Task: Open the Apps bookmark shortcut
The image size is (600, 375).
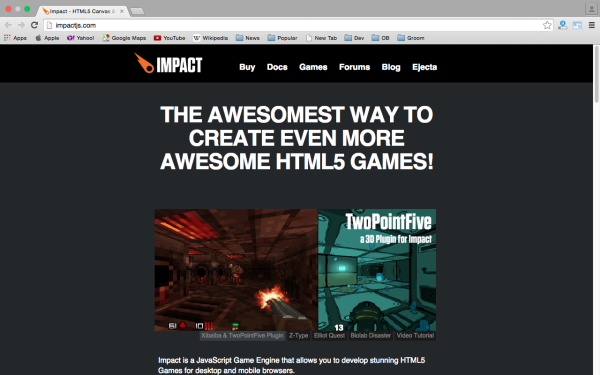Action: click(15, 38)
